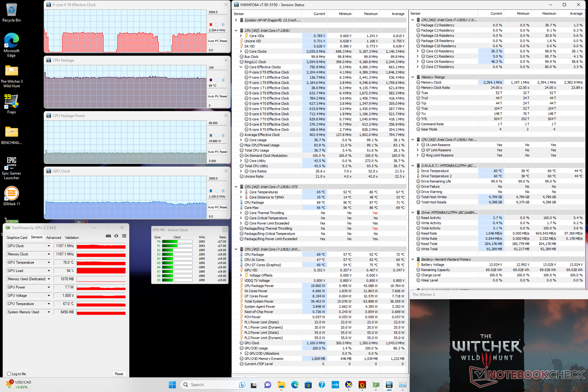Open The Witcher 3 Wild Hunt desktop folder
The height and width of the screenshot is (392, 588).
11,77
